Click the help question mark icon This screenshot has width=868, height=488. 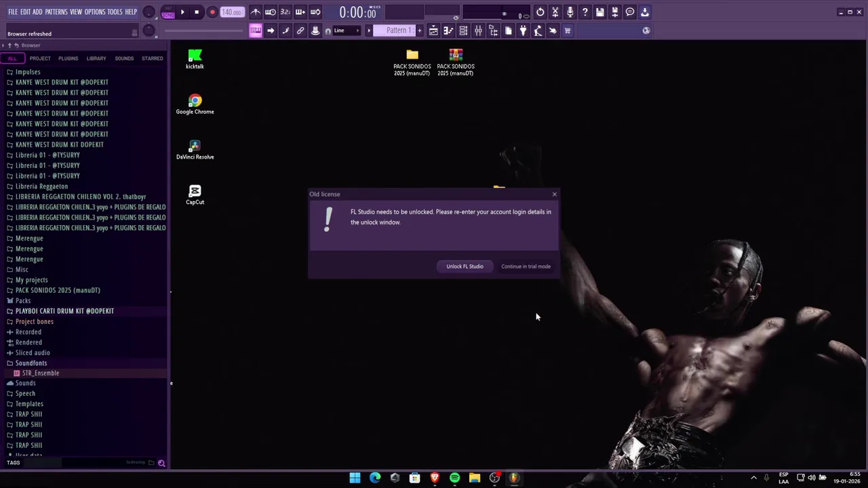585,12
